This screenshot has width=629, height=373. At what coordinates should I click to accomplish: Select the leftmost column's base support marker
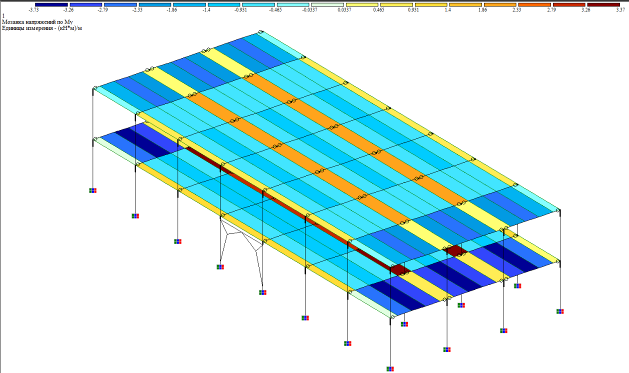[93, 191]
